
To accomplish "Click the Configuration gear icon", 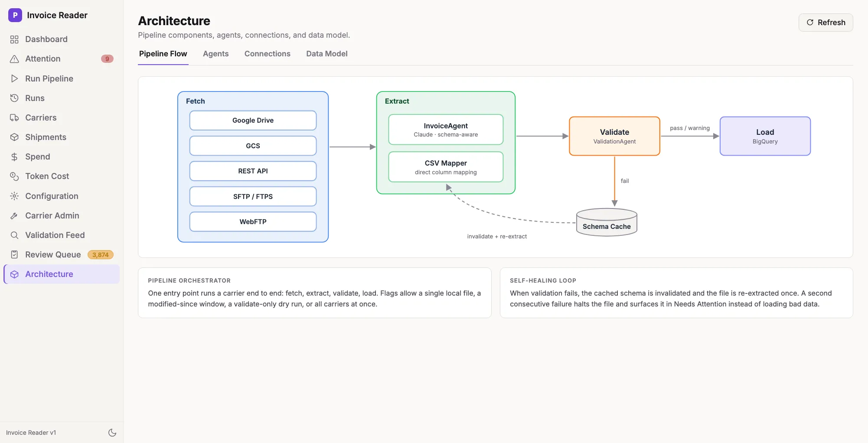I will [x=14, y=196].
